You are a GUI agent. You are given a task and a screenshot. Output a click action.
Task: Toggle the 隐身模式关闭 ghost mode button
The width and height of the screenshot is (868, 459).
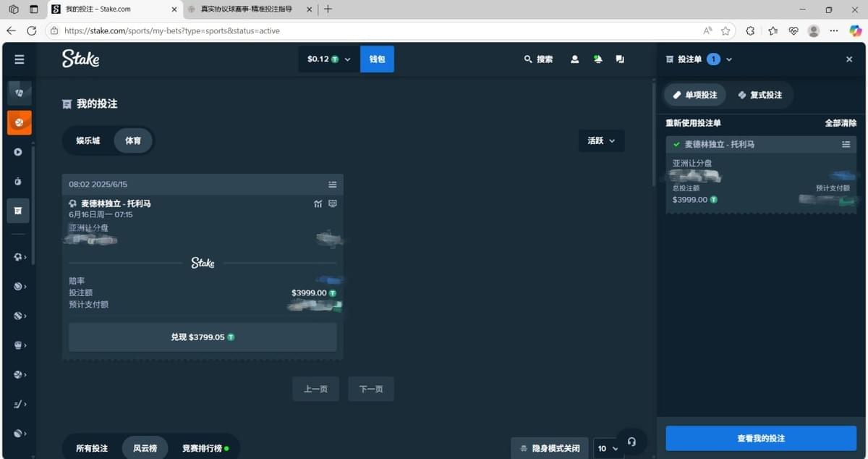550,448
